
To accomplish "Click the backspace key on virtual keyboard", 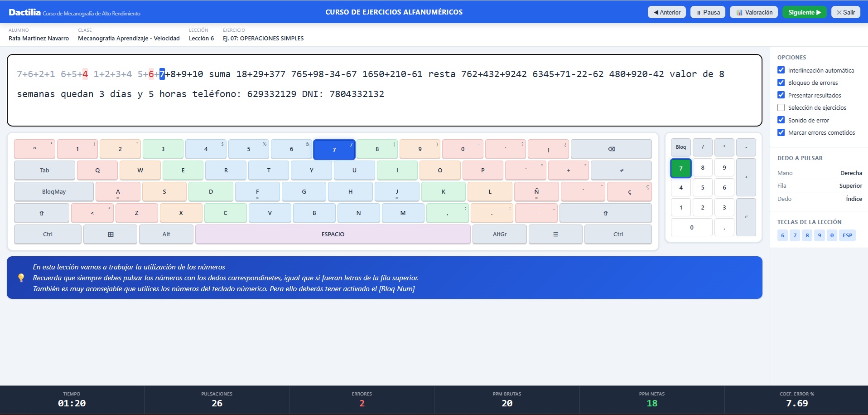I will click(x=611, y=149).
